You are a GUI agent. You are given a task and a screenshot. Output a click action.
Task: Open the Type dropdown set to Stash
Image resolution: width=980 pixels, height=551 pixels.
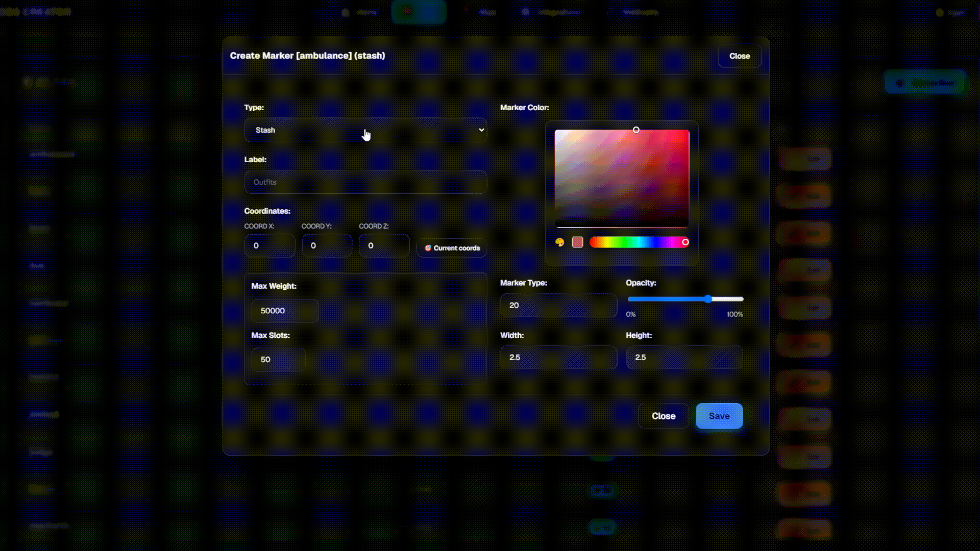[x=365, y=130]
